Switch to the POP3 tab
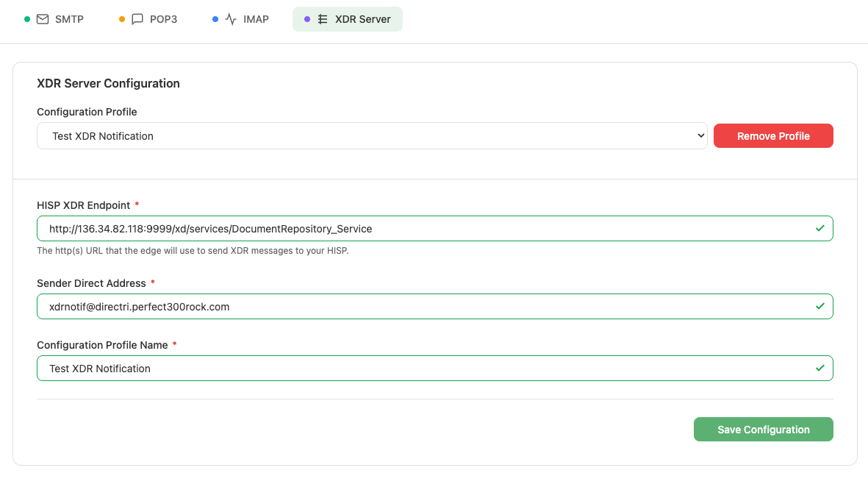The width and height of the screenshot is (868, 487). [x=148, y=19]
